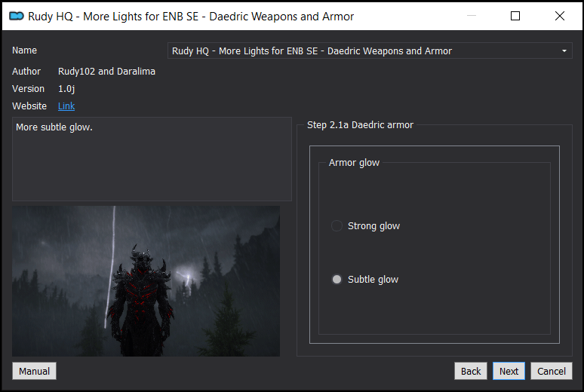The height and width of the screenshot is (392, 584).
Task: Click the 'Step 2.1a Daedric armor' heading
Action: pos(360,125)
